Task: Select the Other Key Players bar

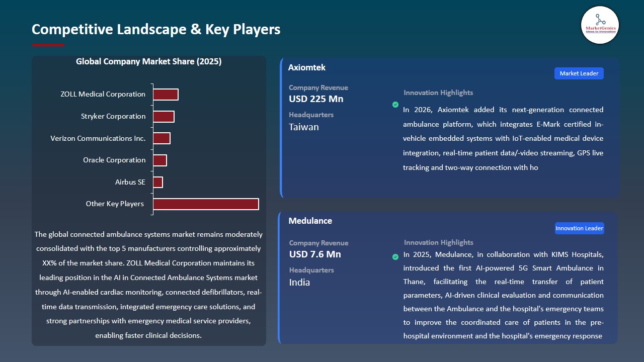Action: tap(206, 204)
